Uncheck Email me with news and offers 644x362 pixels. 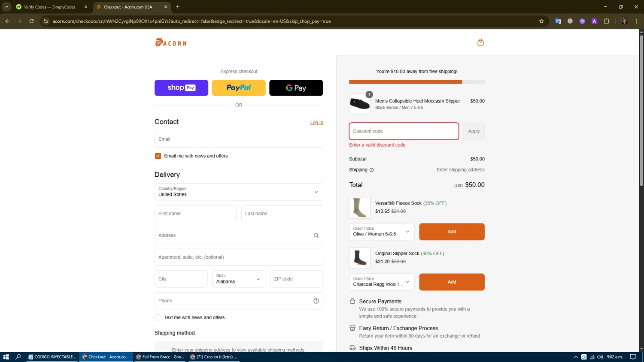coord(158,156)
